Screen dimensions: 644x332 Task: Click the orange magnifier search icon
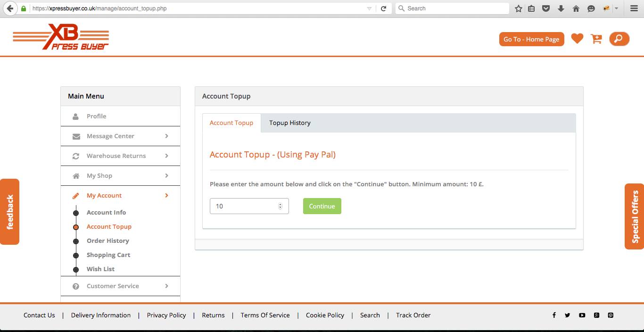point(619,39)
